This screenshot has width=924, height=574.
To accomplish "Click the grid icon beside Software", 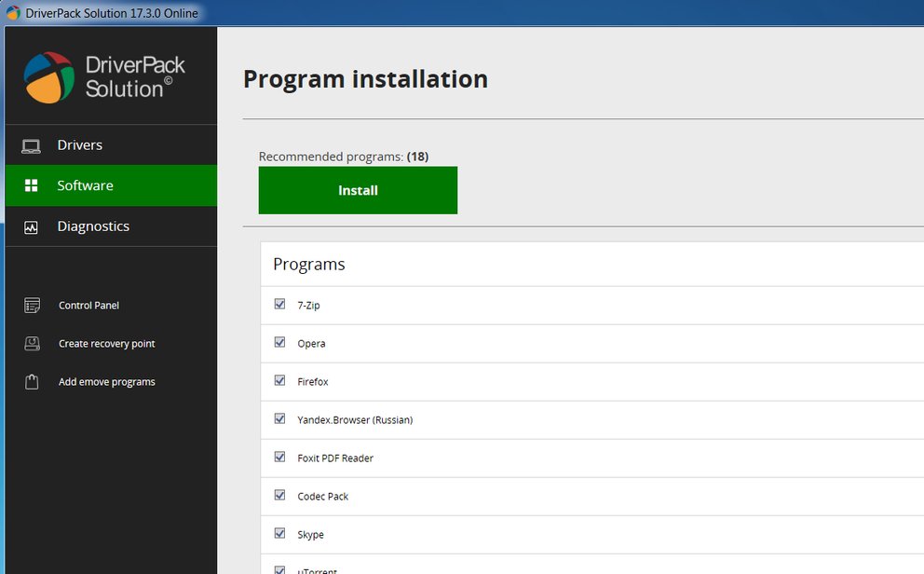I will tap(32, 185).
